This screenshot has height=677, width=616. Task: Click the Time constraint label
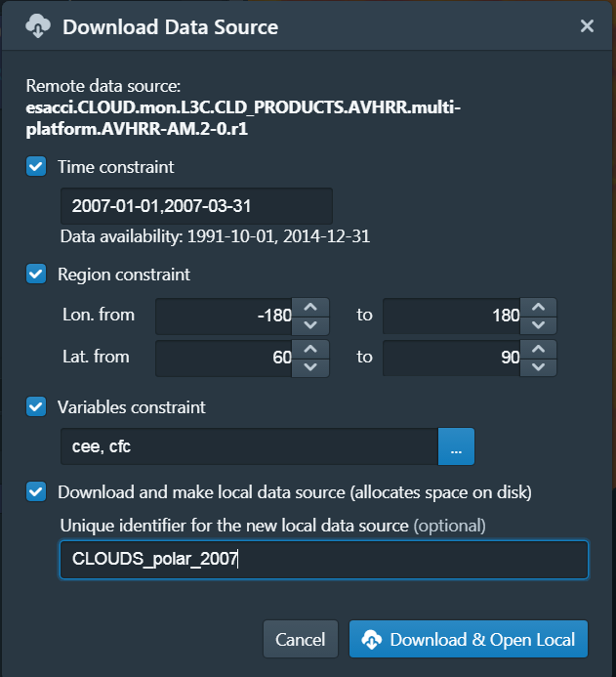[115, 167]
